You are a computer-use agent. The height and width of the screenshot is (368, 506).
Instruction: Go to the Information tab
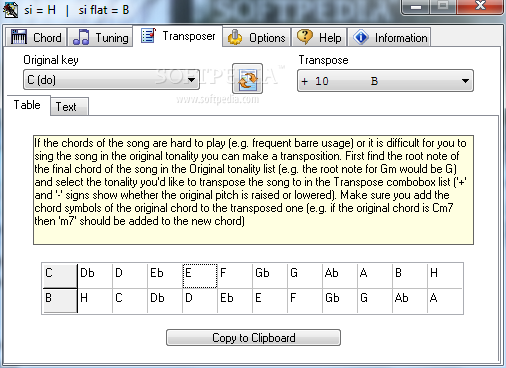tap(389, 37)
